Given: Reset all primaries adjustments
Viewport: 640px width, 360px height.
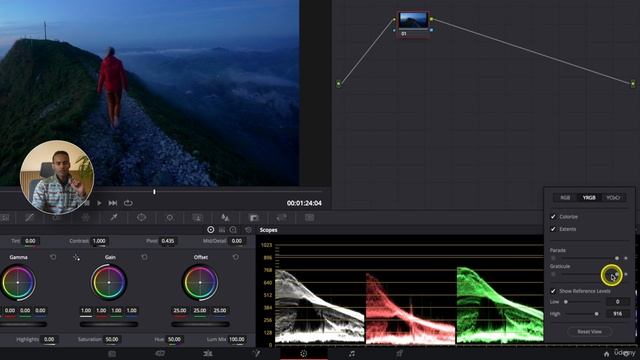Looking at the screenshot, I should pyautogui.click(x=248, y=230).
